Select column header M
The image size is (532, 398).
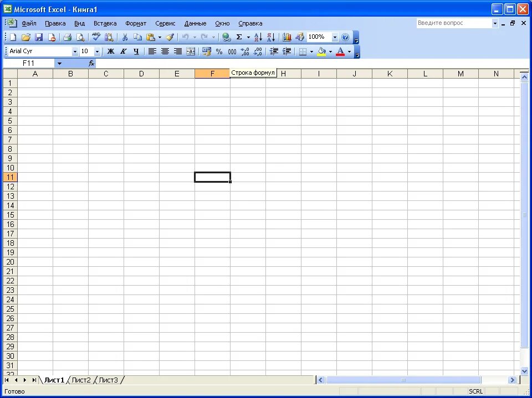click(461, 74)
